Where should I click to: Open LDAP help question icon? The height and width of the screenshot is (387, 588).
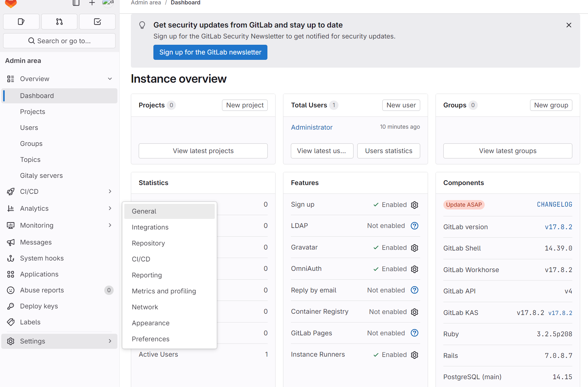[x=415, y=226]
